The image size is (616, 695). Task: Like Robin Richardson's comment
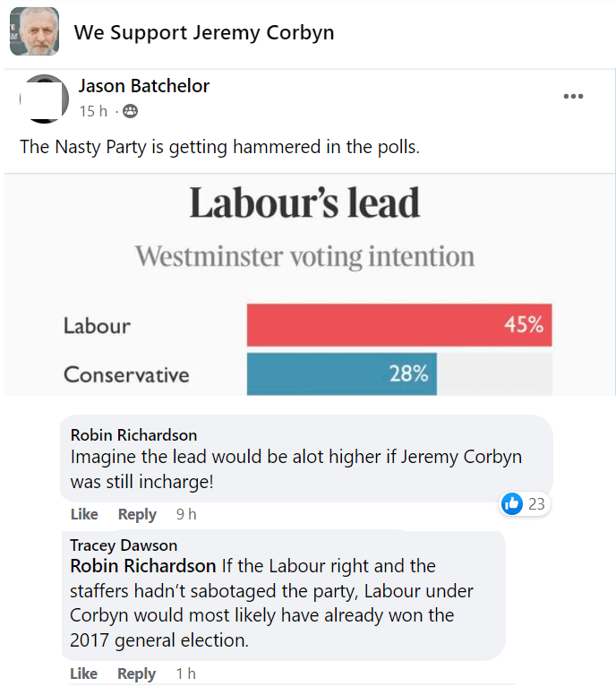(x=84, y=514)
